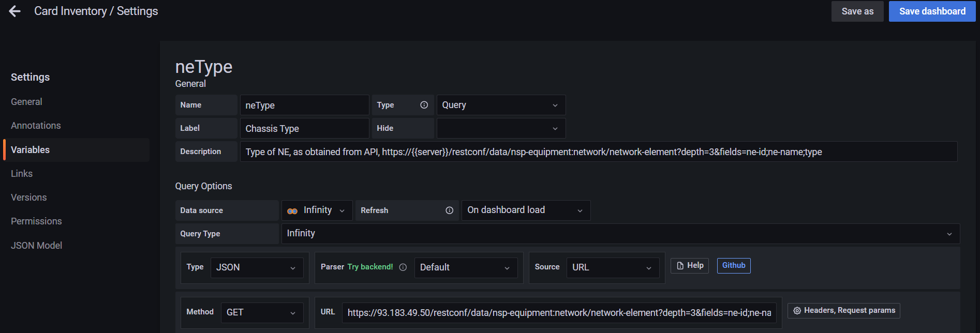
Task: Open JSON Model settings section
Action: (x=36, y=246)
